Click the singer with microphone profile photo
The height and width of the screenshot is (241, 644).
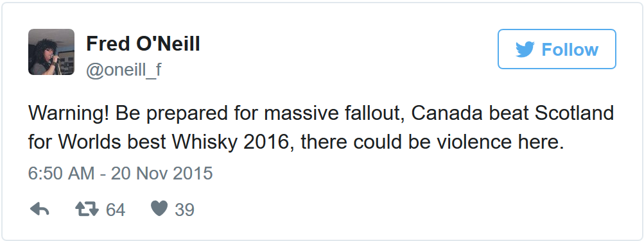51,52
